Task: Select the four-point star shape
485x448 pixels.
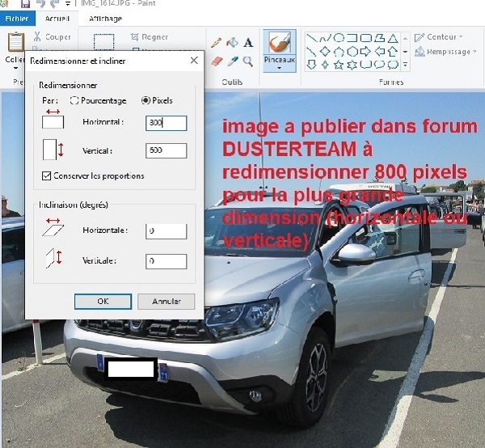Action: (325, 65)
